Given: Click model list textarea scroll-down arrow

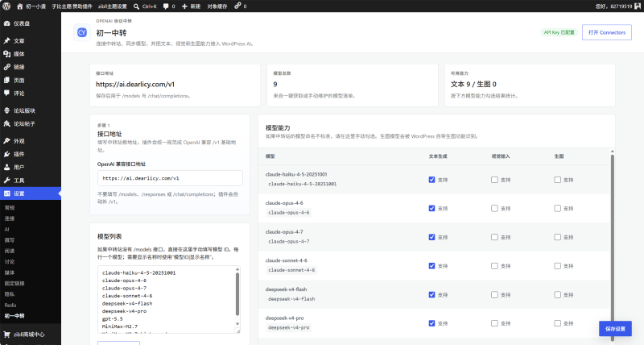Looking at the screenshot, I should [237, 324].
